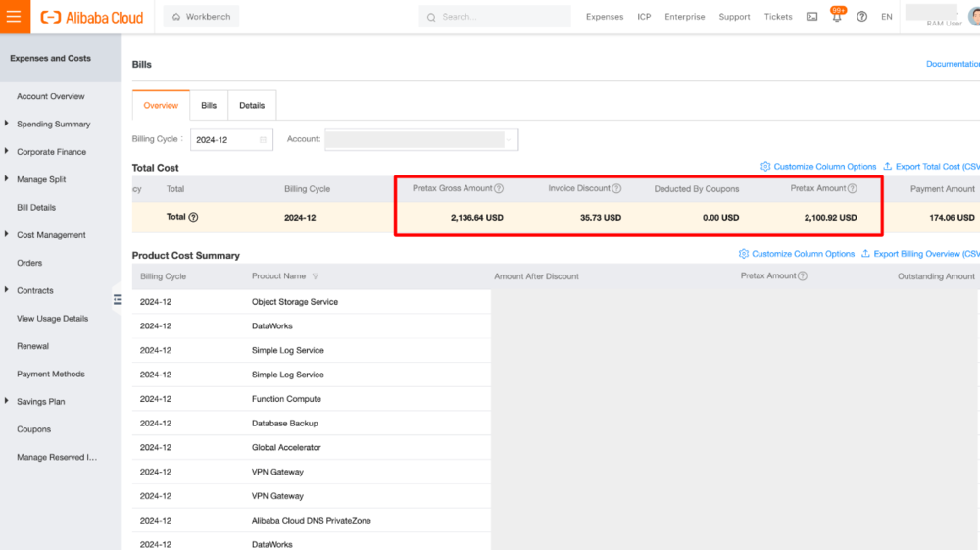The height and width of the screenshot is (550, 980).
Task: Click Export Total Cost CSV
Action: [937, 167]
